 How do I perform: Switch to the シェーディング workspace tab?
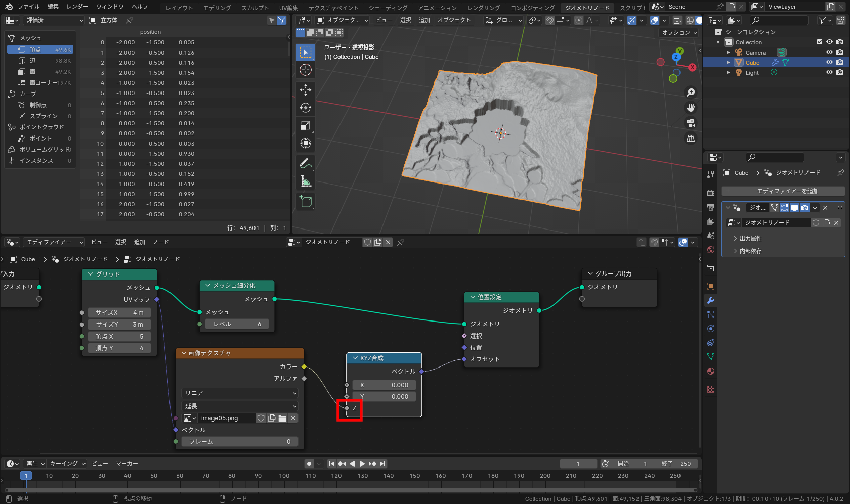[388, 8]
